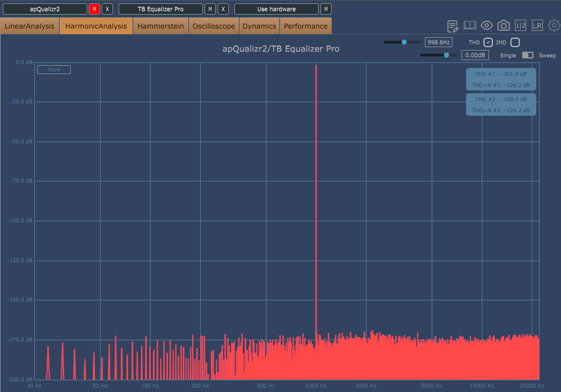Open the notes editor icon
This screenshot has width=561, height=392.
453,26
